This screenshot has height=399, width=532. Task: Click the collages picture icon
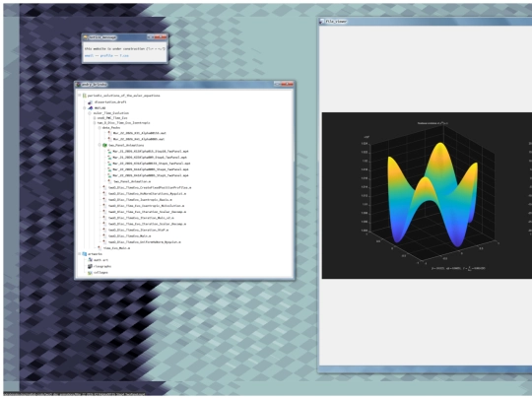(90, 273)
